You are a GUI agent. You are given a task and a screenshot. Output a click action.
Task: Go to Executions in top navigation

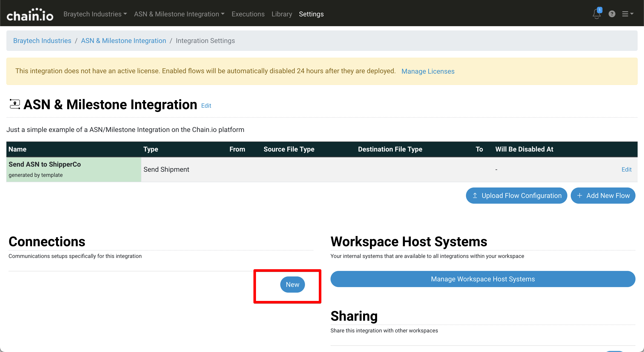tap(248, 14)
